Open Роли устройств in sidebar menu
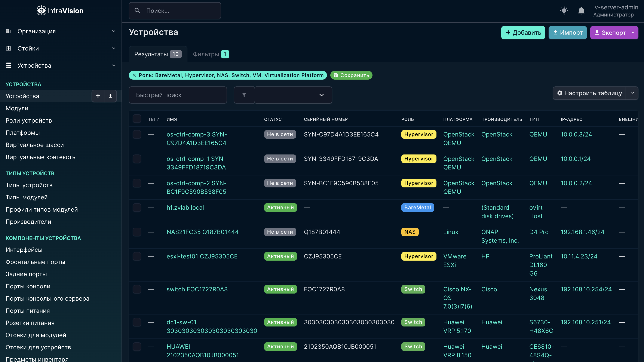 pos(29,120)
